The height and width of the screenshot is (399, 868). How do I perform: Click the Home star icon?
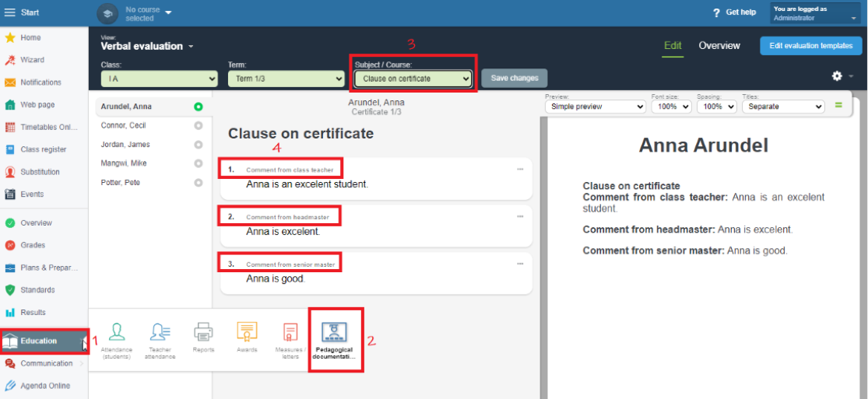tap(9, 37)
